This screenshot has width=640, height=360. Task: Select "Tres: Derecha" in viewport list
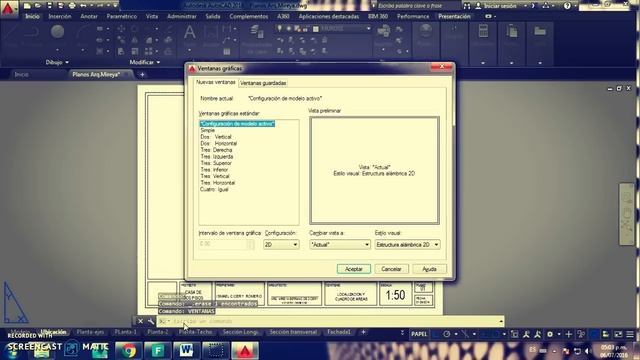pyautogui.click(x=216, y=150)
